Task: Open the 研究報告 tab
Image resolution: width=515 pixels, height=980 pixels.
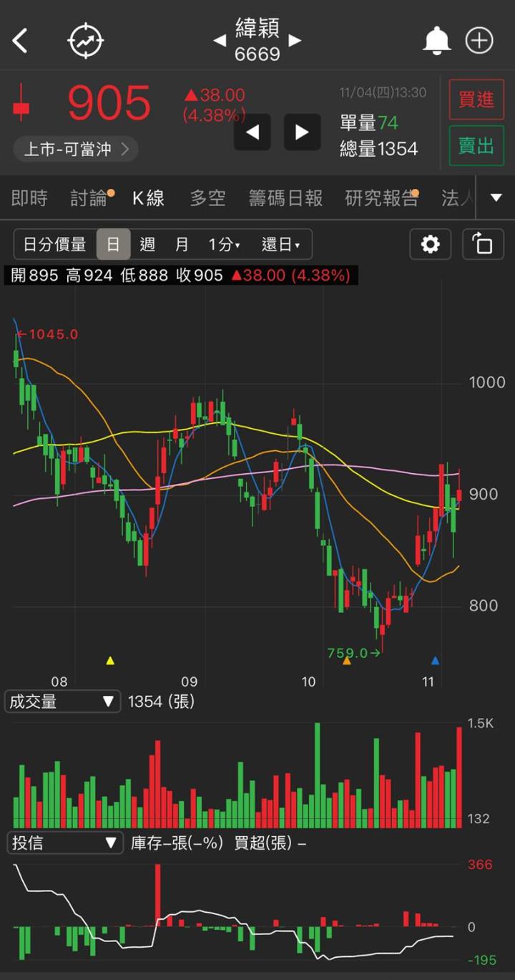Action: [382, 198]
